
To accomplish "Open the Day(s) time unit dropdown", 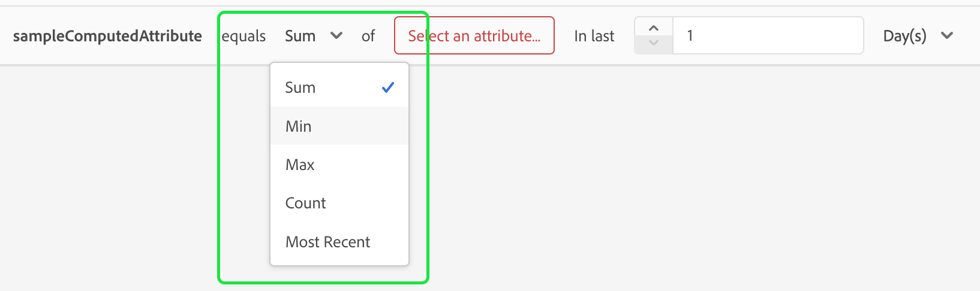I will coord(904,36).
